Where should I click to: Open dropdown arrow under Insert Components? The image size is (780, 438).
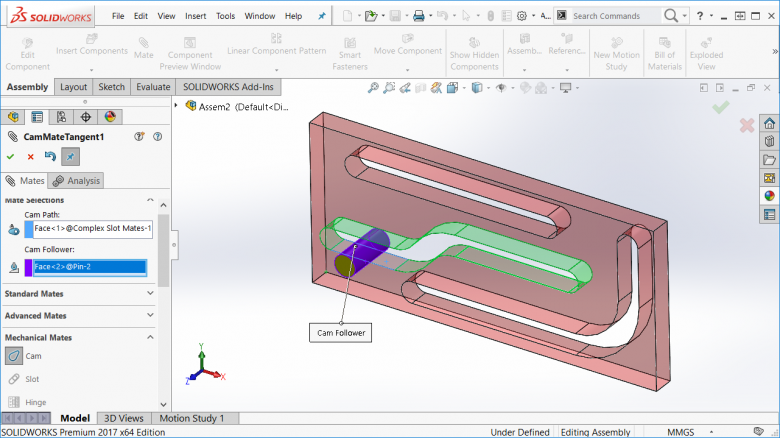tap(92, 70)
